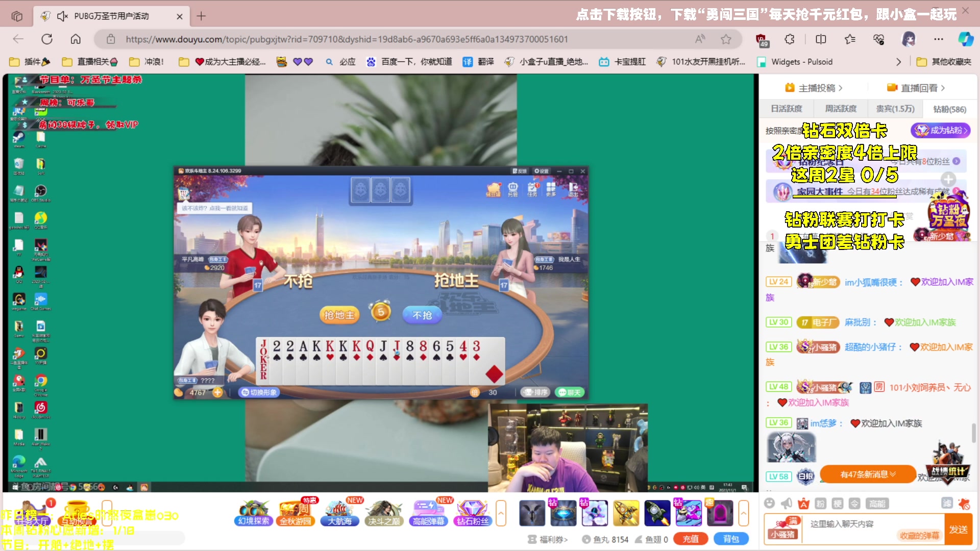Expand more bookmarks bar chevron

pos(898,62)
